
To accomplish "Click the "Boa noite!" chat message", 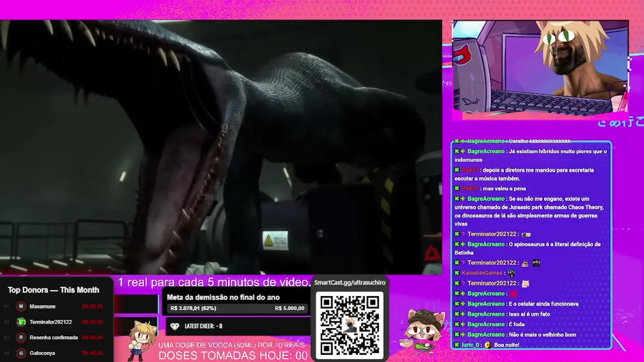I will click(x=507, y=345).
